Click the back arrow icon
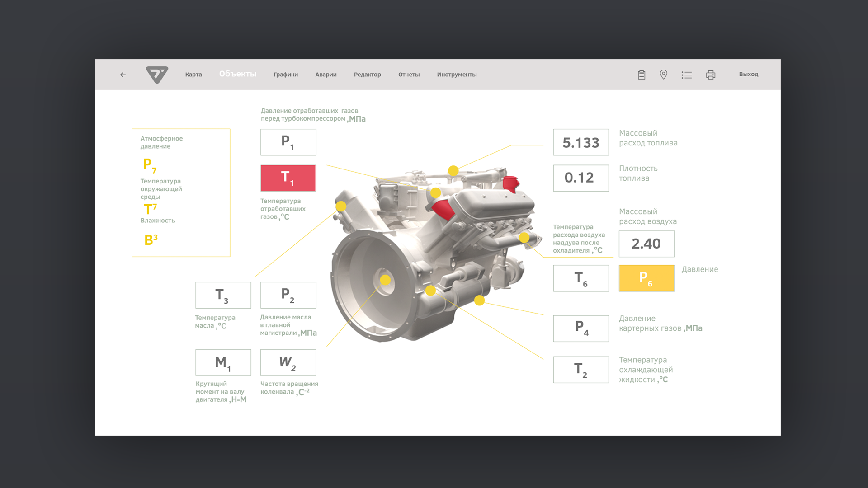This screenshot has width=868, height=488. click(123, 75)
